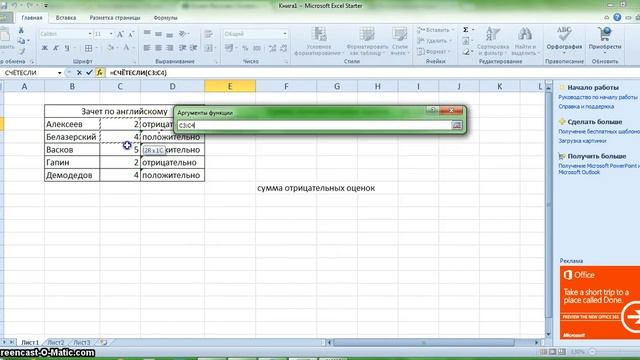The height and width of the screenshot is (360, 640).
Task: Open Руководство по началу работы link
Action: pyautogui.click(x=598, y=97)
